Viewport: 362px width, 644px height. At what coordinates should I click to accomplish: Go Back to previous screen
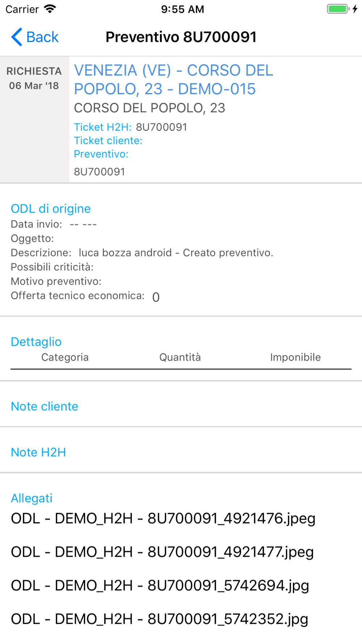click(35, 37)
